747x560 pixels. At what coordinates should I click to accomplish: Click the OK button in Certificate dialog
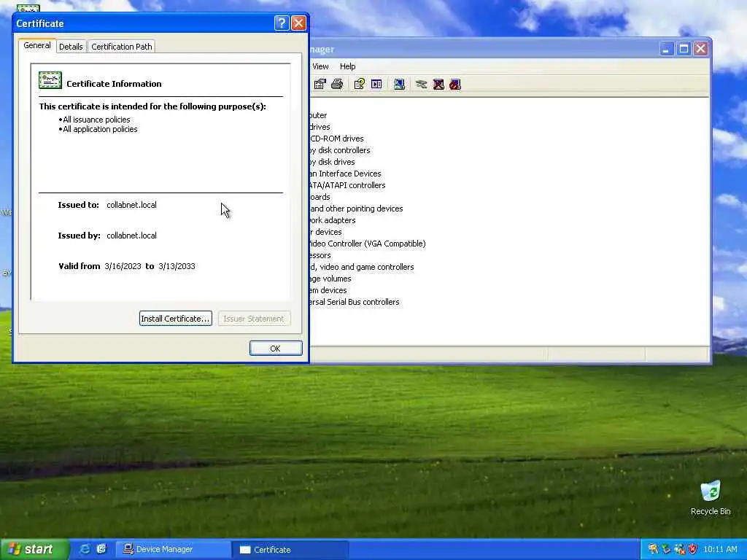pyautogui.click(x=276, y=348)
